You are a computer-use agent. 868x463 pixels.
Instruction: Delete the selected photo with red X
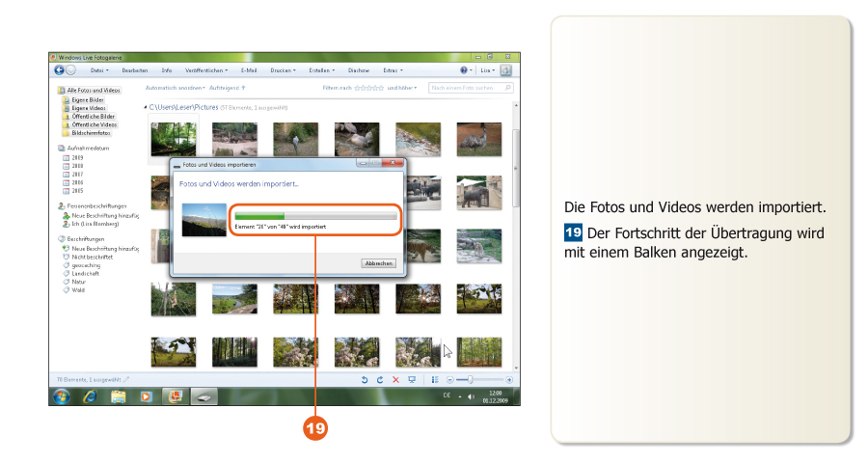(395, 380)
